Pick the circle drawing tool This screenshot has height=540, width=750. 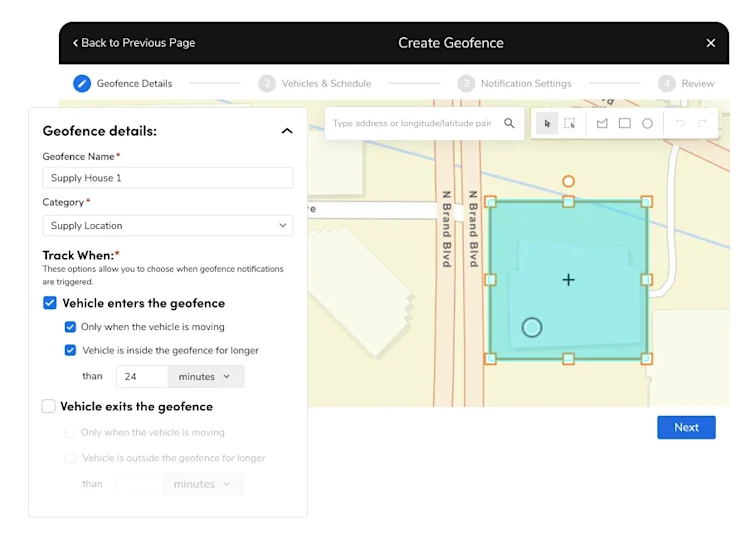pos(647,123)
